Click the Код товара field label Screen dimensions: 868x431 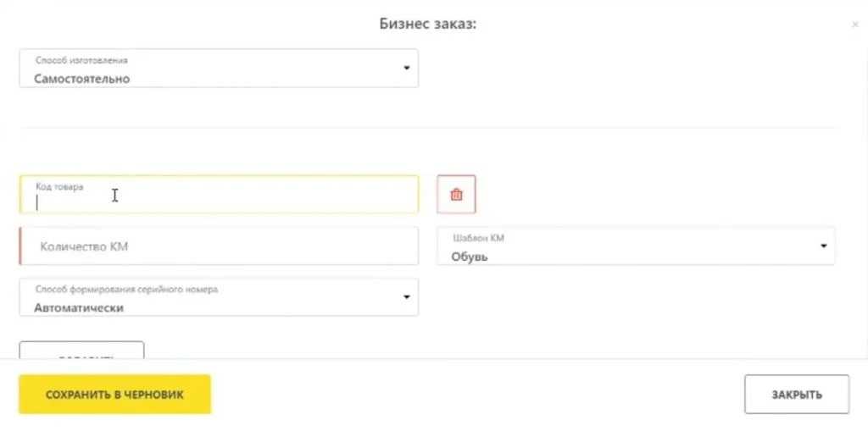(59, 186)
